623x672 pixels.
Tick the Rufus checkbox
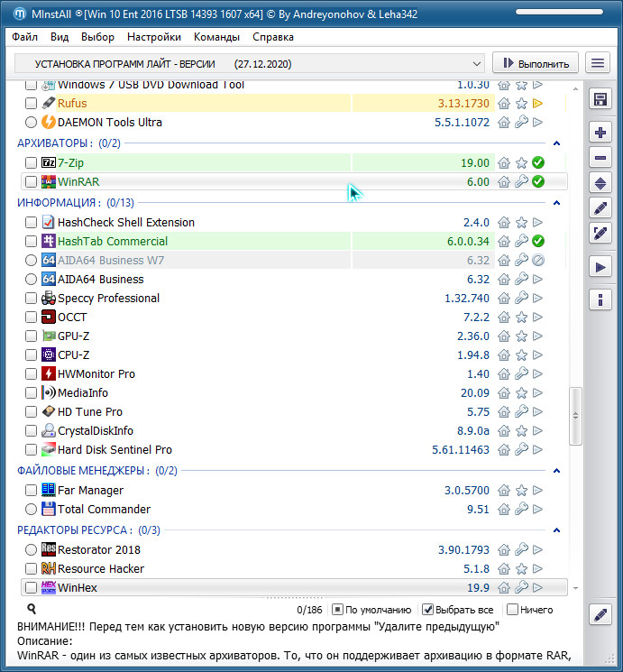point(31,104)
